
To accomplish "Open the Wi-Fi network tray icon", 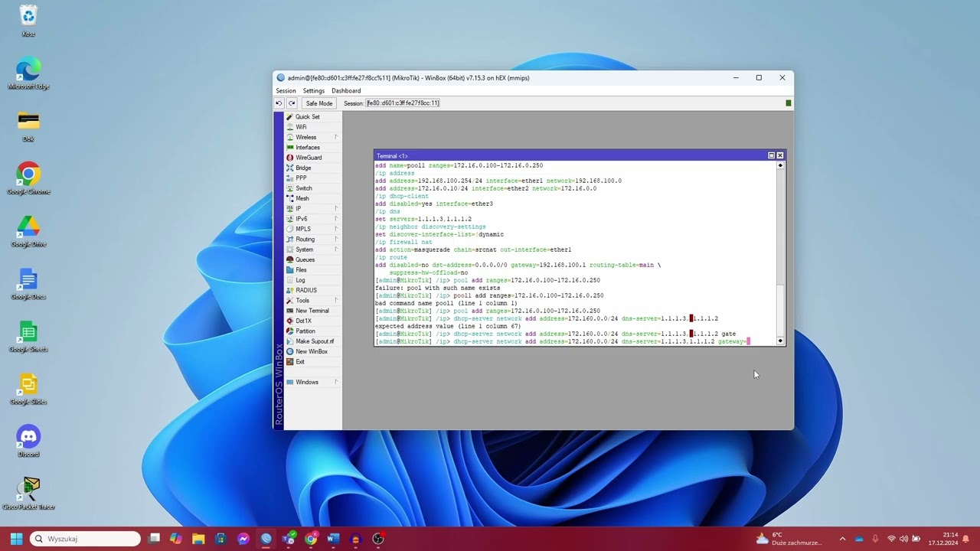I will 891,539.
